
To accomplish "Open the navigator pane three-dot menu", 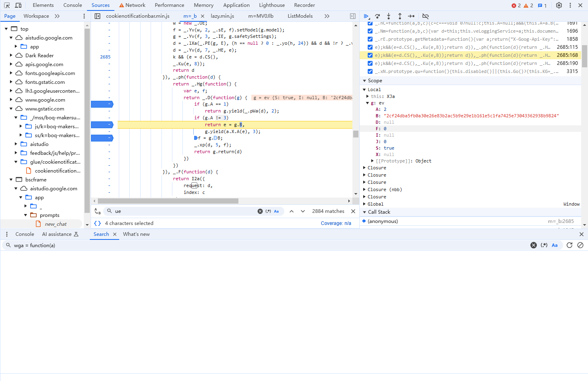I will coord(84,16).
